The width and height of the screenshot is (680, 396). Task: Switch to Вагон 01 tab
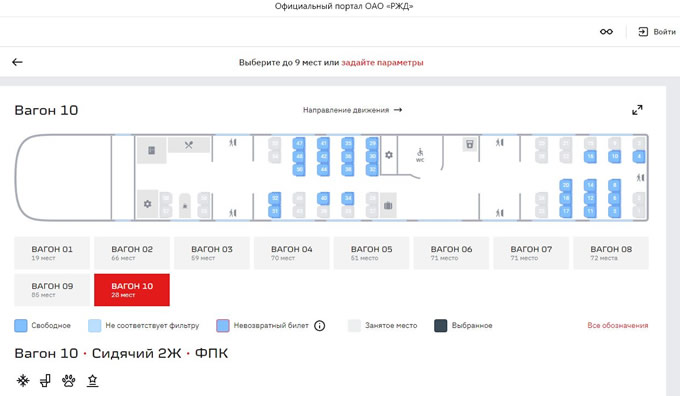click(x=52, y=253)
